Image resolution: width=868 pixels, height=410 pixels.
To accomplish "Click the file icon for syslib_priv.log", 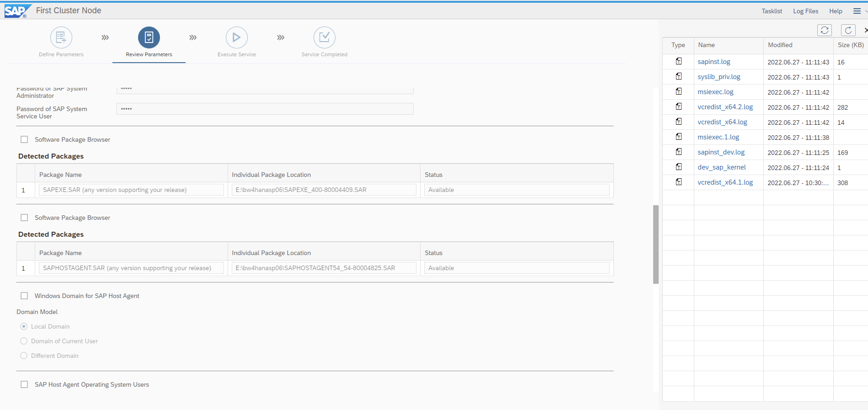I will (679, 76).
